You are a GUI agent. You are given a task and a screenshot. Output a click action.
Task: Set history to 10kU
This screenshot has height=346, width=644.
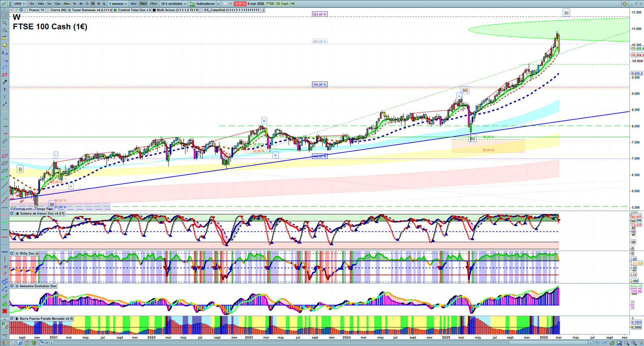(x=143, y=4)
